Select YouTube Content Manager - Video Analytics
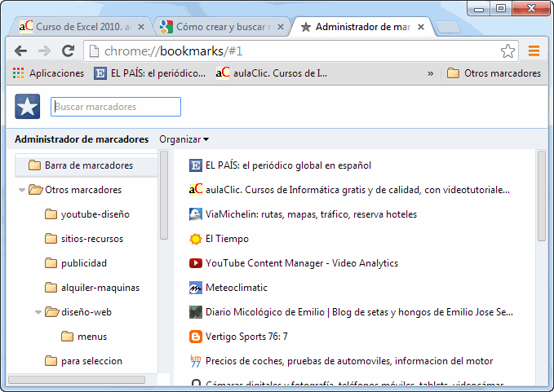 [x=302, y=263]
